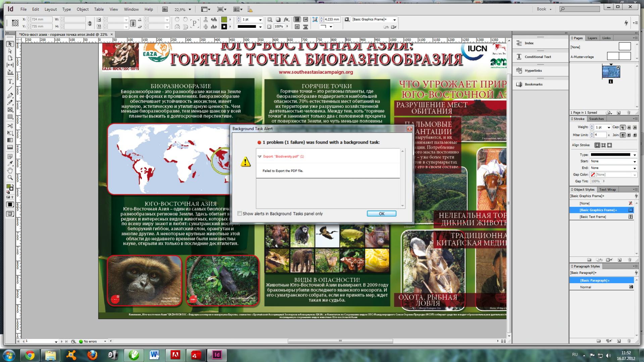Click the effects fx icon in control bar
The image size is (644, 362).
point(286,19)
